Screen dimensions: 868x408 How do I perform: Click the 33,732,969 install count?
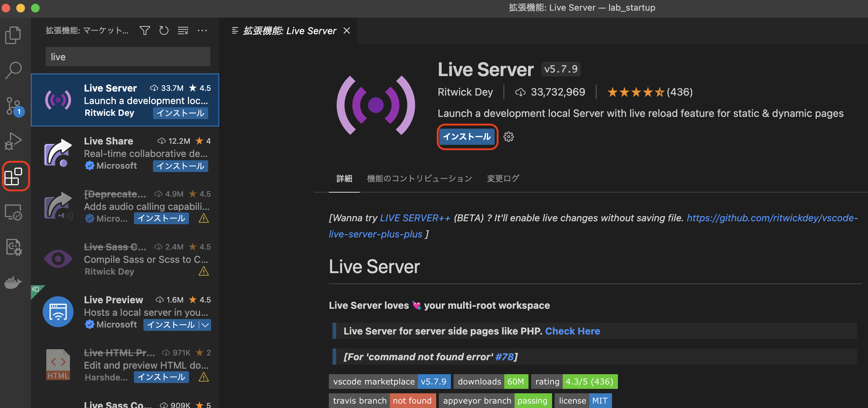(x=550, y=92)
